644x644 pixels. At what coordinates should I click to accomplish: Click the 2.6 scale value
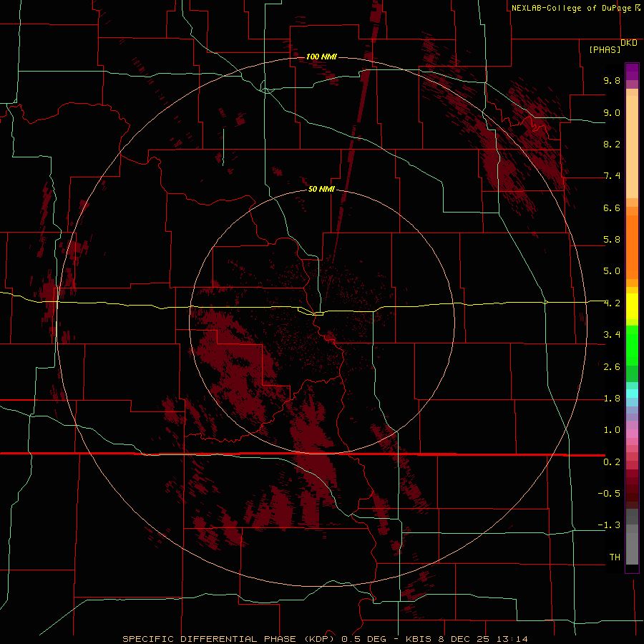[x=612, y=367]
